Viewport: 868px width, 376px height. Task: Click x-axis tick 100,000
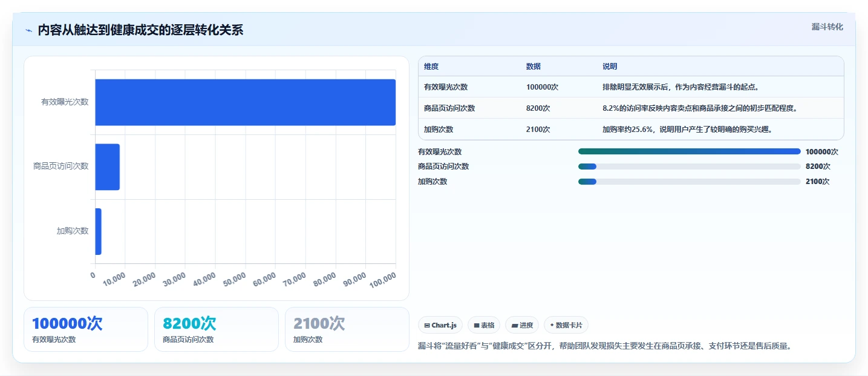pos(383,279)
